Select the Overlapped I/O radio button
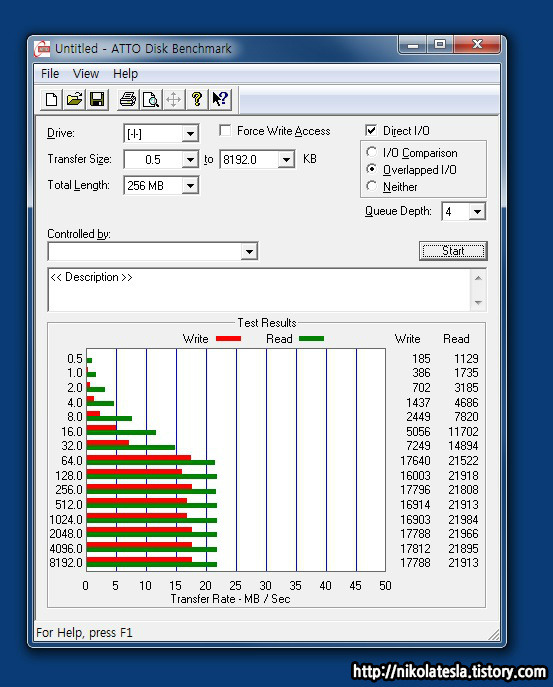This screenshot has height=687, width=553. click(x=372, y=169)
